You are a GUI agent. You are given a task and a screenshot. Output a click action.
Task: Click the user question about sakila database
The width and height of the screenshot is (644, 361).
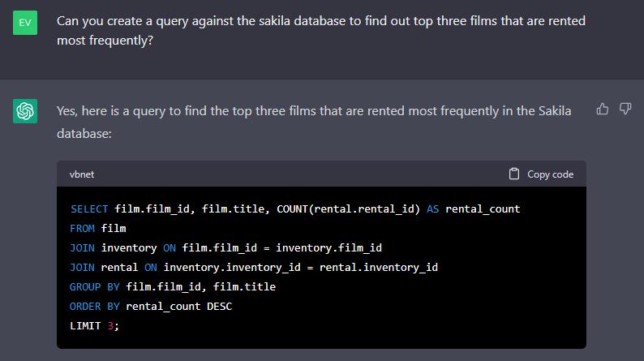[320, 30]
